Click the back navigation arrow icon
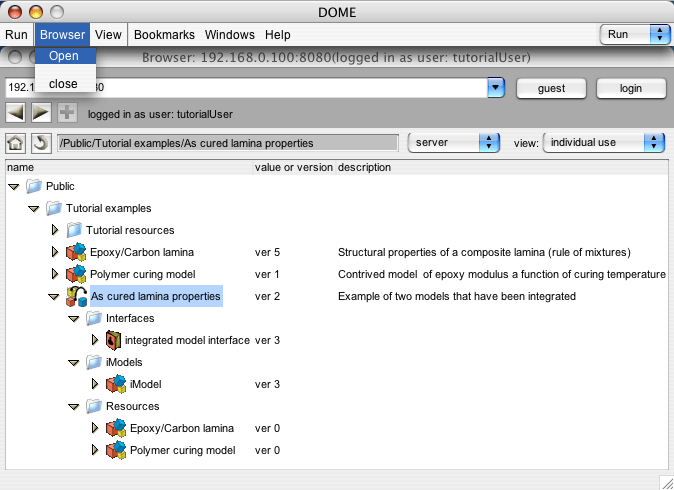The image size is (674, 490). click(15, 113)
